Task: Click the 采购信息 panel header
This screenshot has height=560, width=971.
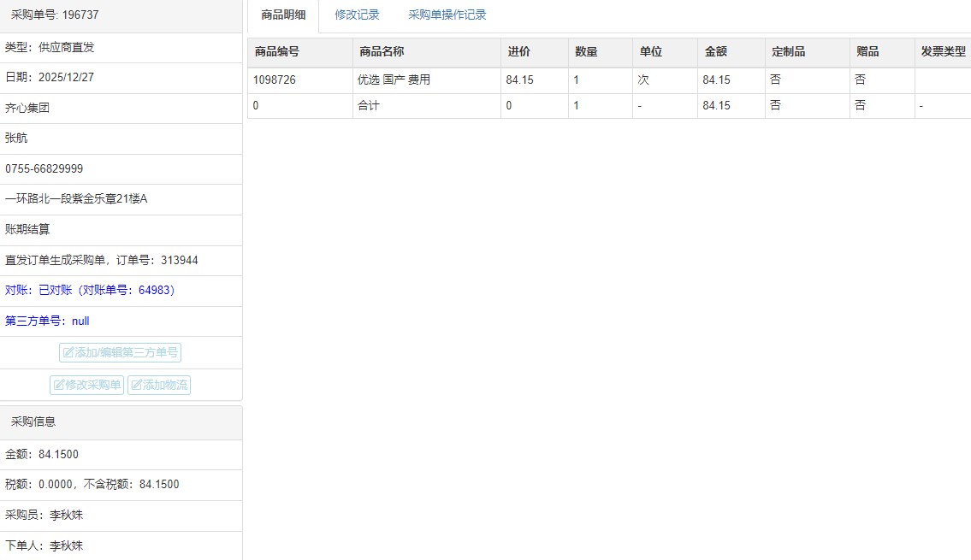Action: tap(33, 422)
